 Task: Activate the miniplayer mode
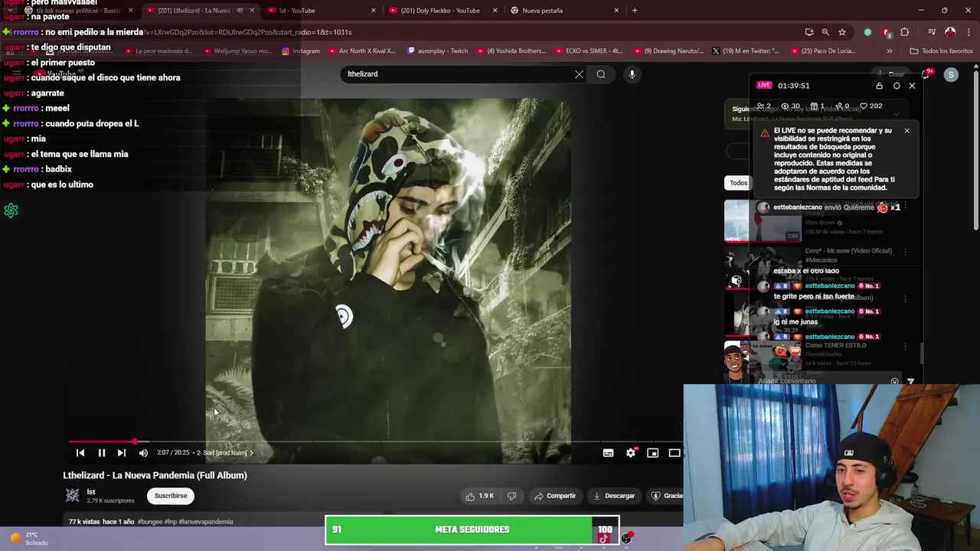tap(652, 453)
